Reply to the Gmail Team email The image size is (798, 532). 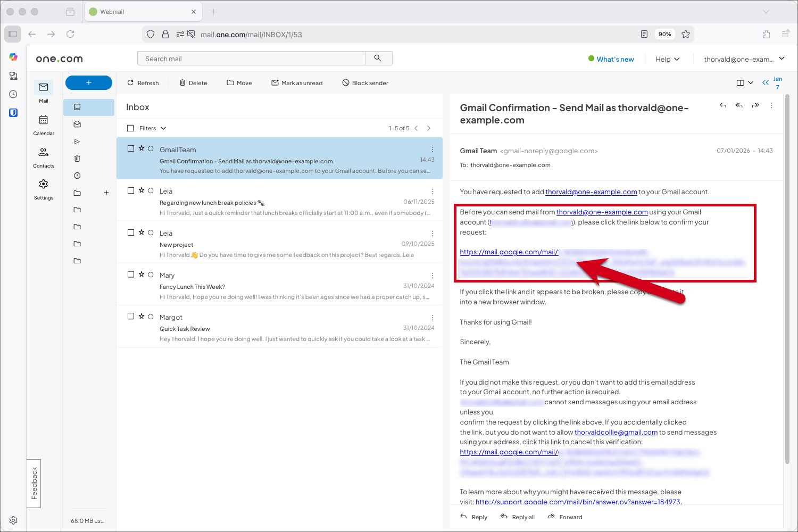pyautogui.click(x=473, y=517)
